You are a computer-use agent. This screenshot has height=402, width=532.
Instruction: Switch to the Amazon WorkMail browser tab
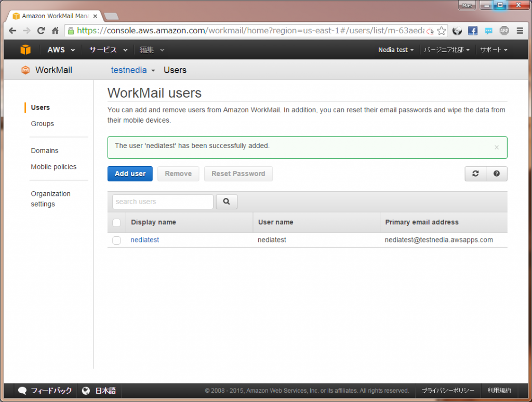(55, 16)
